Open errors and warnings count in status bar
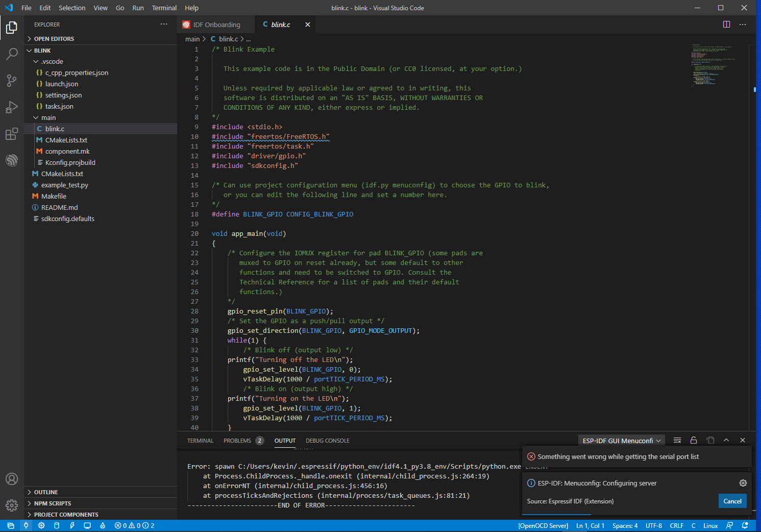The height and width of the screenshot is (532, 761). pos(135,525)
